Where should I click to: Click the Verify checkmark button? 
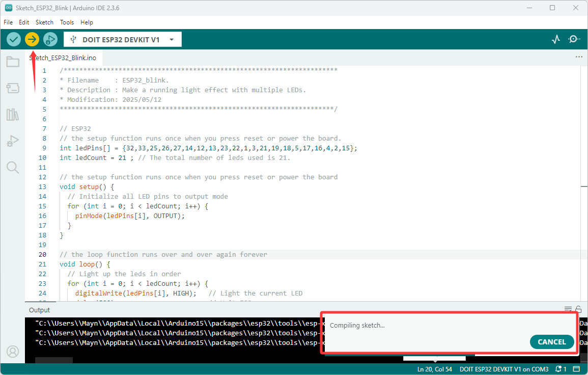(x=14, y=39)
